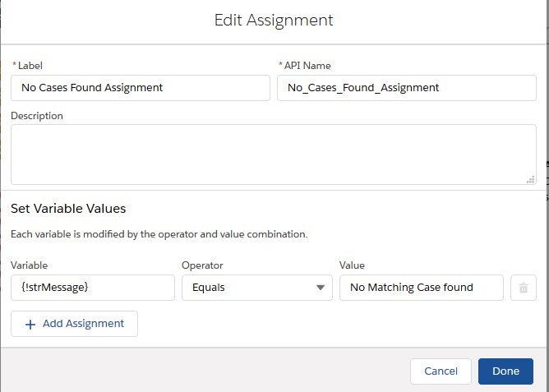Click the Description field caption

[x=37, y=116]
